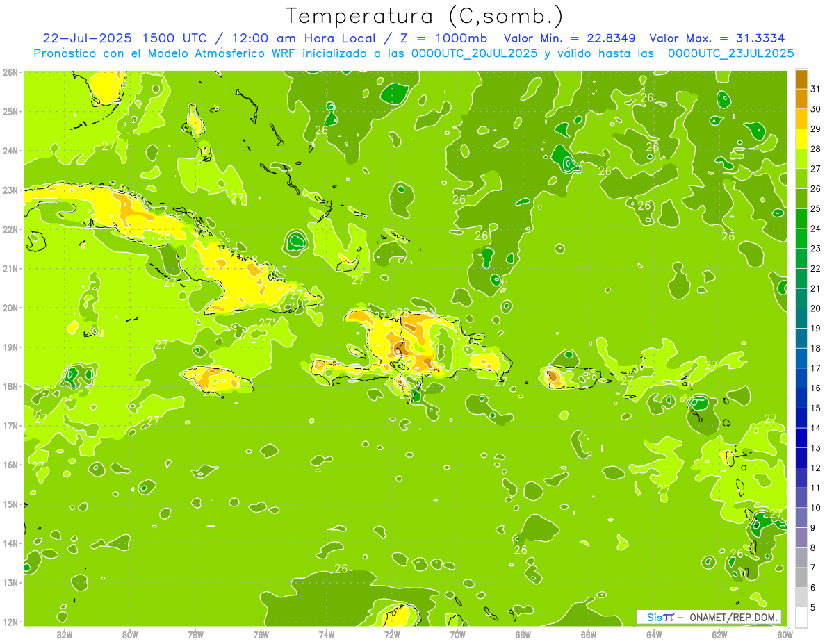Click longitude axis label "64W"
Viewport: 834px width, 644px height.
point(654,634)
